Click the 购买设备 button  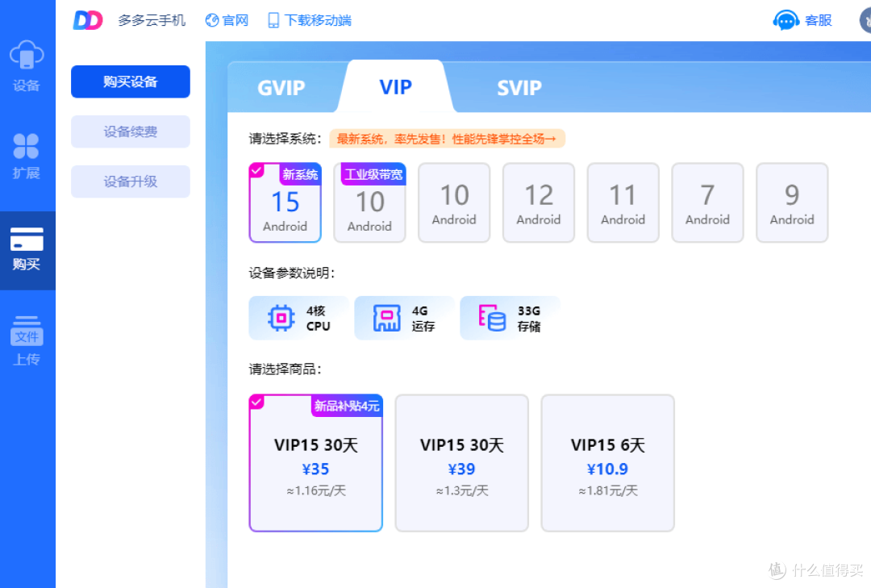[x=131, y=81]
